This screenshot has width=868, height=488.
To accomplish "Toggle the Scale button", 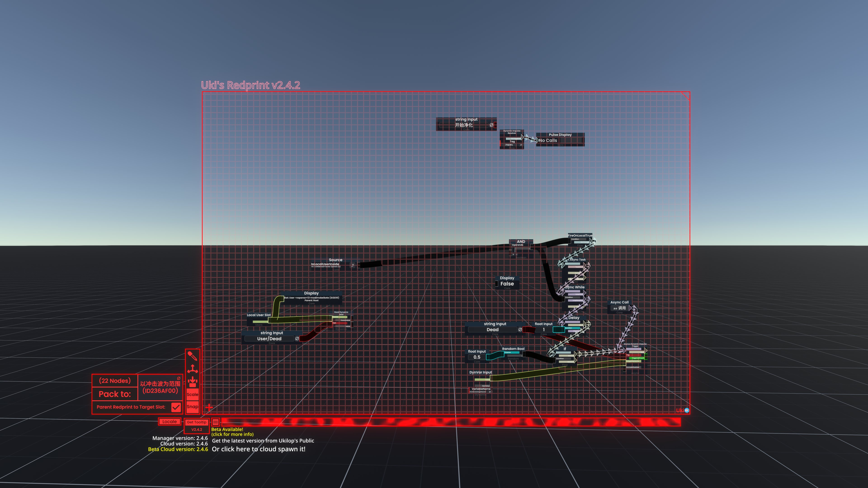I will point(192,394).
